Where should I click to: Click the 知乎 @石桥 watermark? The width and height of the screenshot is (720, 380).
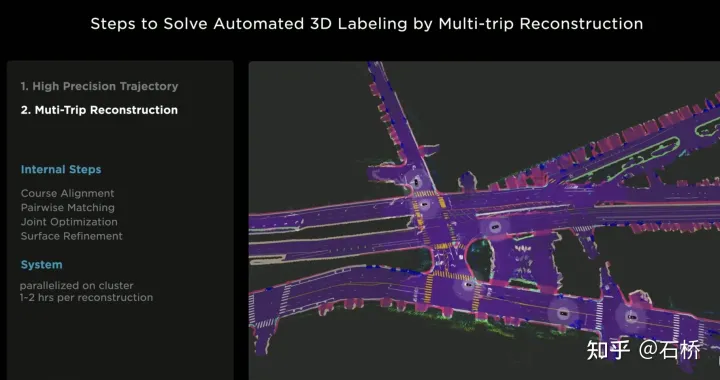point(643,350)
